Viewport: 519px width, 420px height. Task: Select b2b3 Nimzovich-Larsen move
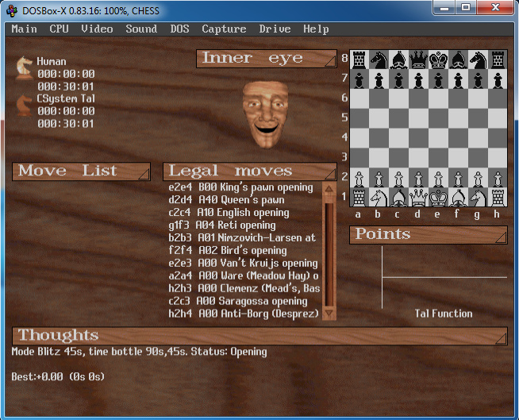pyautogui.click(x=242, y=238)
